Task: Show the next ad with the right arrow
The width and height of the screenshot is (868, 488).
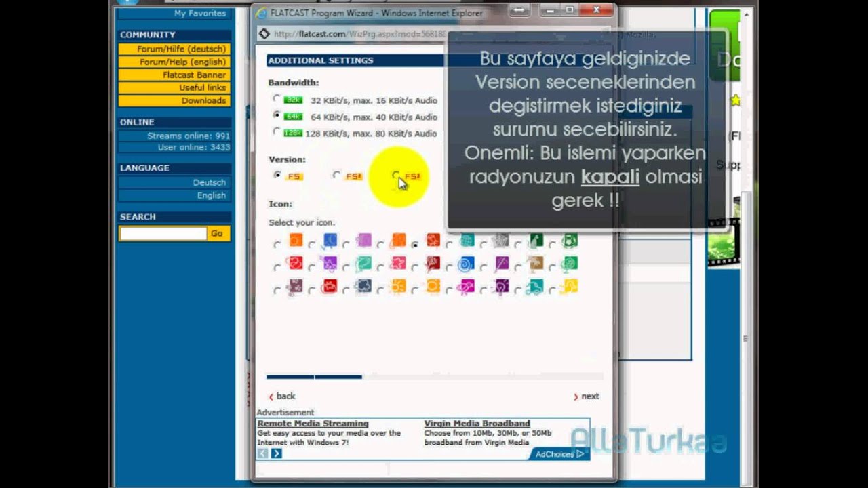Action: pos(276,453)
